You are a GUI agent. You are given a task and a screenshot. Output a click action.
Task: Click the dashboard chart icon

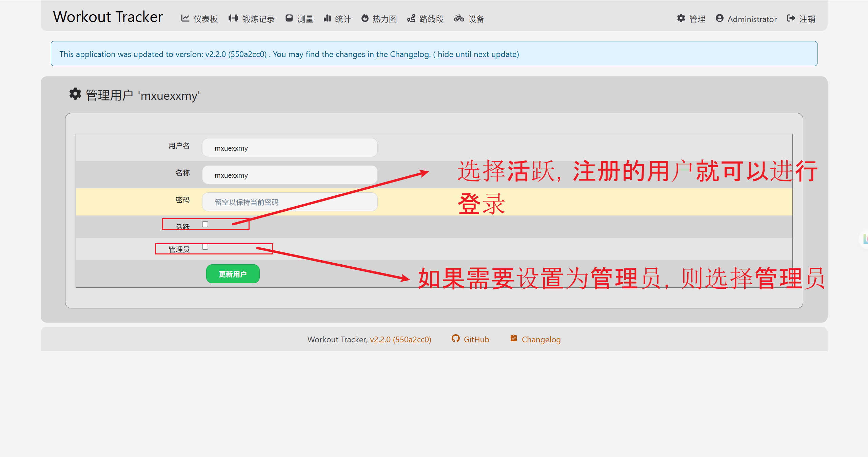[185, 18]
